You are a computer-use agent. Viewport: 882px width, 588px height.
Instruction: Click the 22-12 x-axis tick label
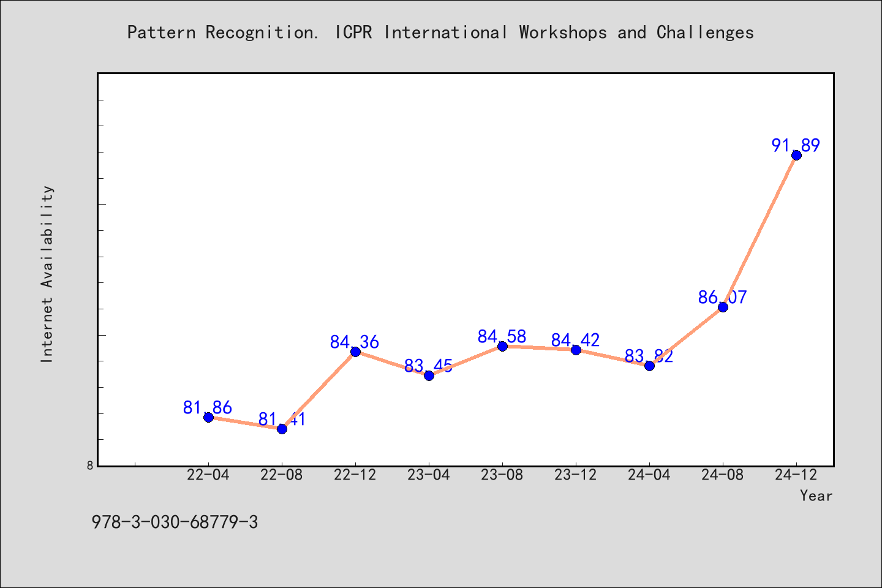tap(355, 475)
